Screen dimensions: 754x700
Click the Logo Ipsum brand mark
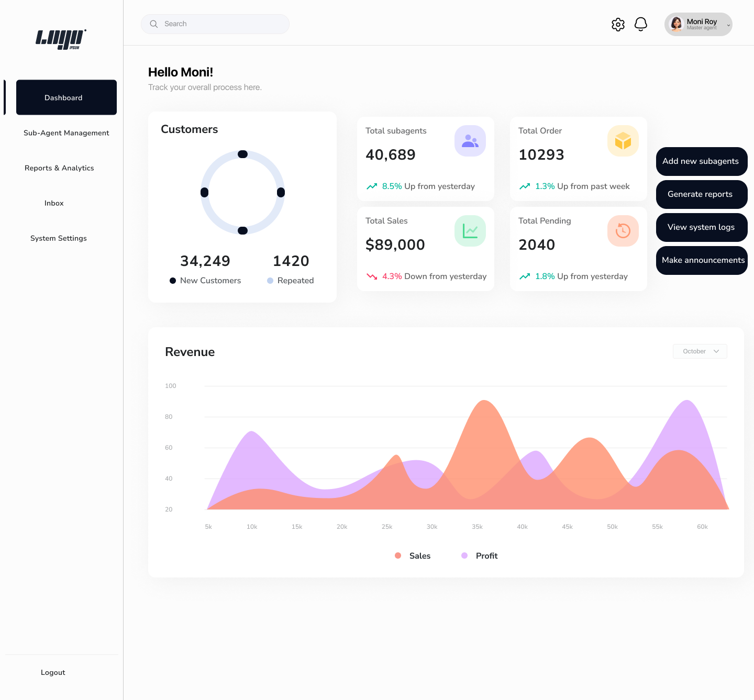pyautogui.click(x=61, y=39)
